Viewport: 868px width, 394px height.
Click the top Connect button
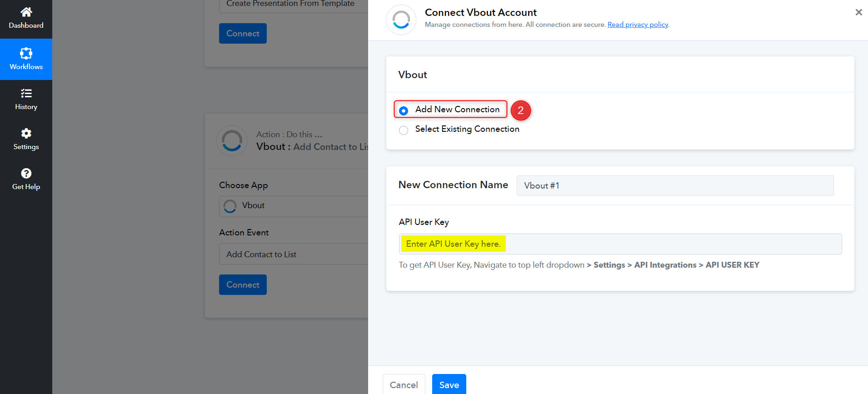[243, 34]
